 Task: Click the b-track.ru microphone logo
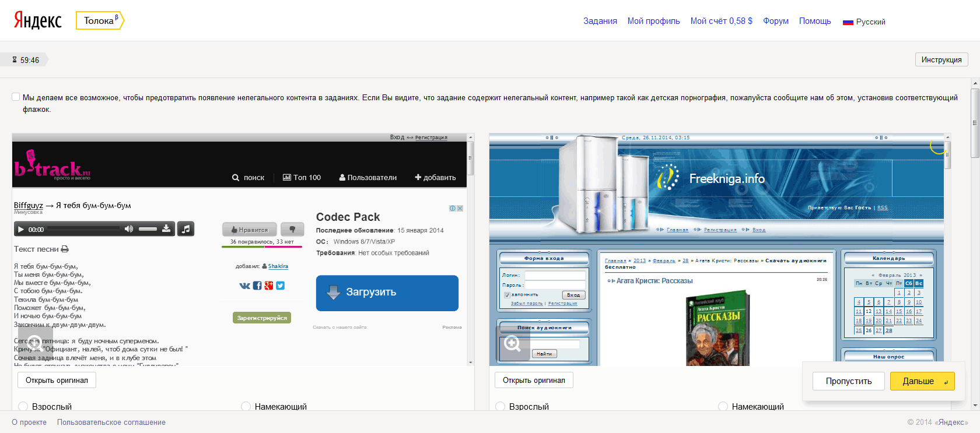52,165
